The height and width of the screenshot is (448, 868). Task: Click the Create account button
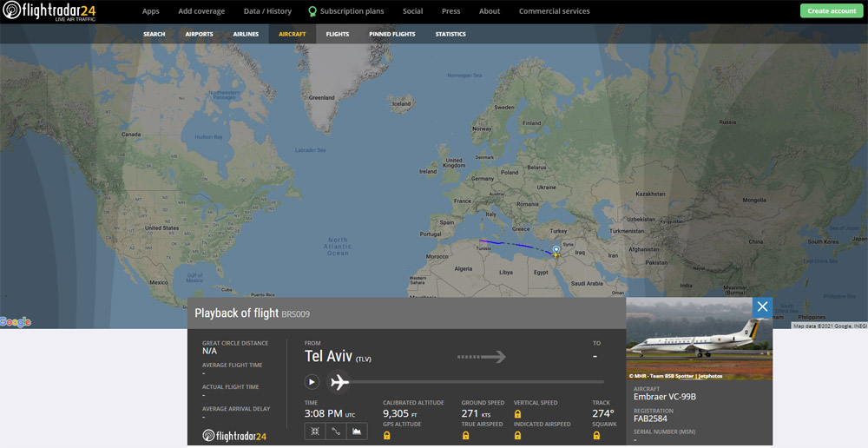(832, 10)
